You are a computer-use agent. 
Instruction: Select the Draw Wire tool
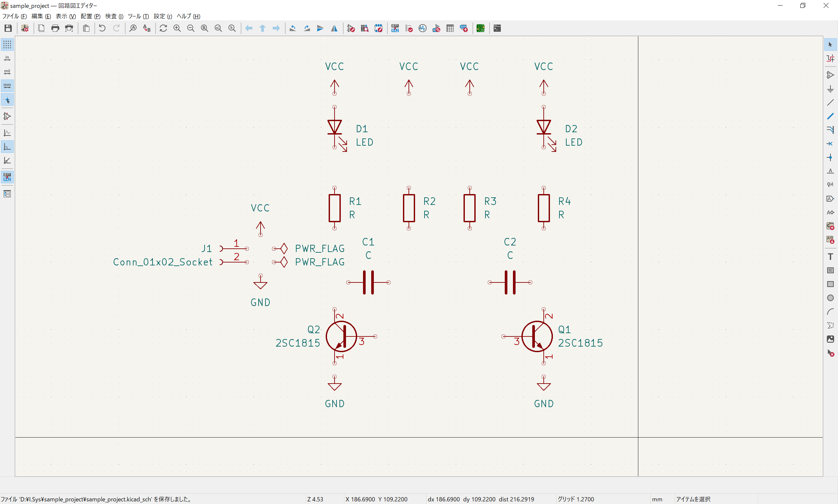pos(830,102)
